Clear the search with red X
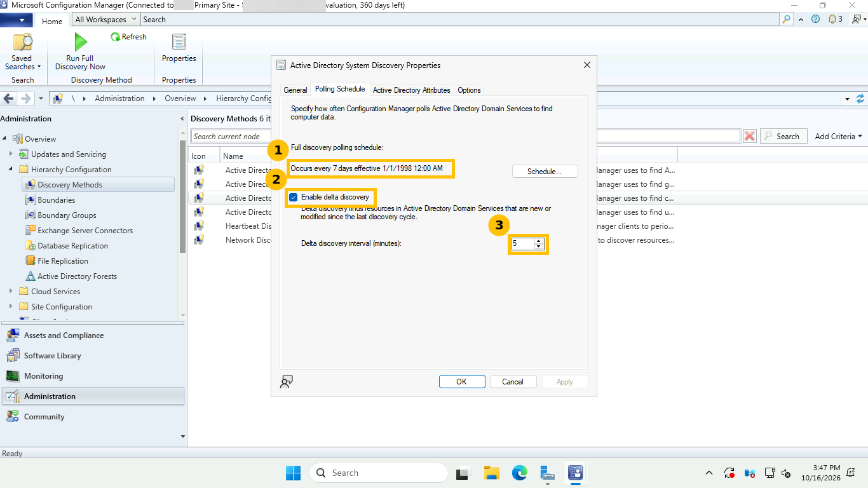The height and width of the screenshot is (488, 868). (750, 136)
